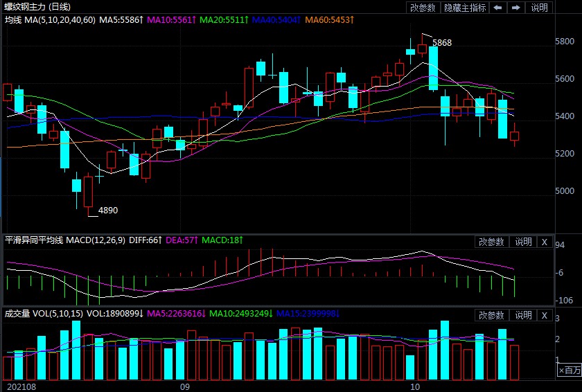Close the volume (成交量) panel with its X
This screenshot has height=392, width=582.
click(x=544, y=315)
